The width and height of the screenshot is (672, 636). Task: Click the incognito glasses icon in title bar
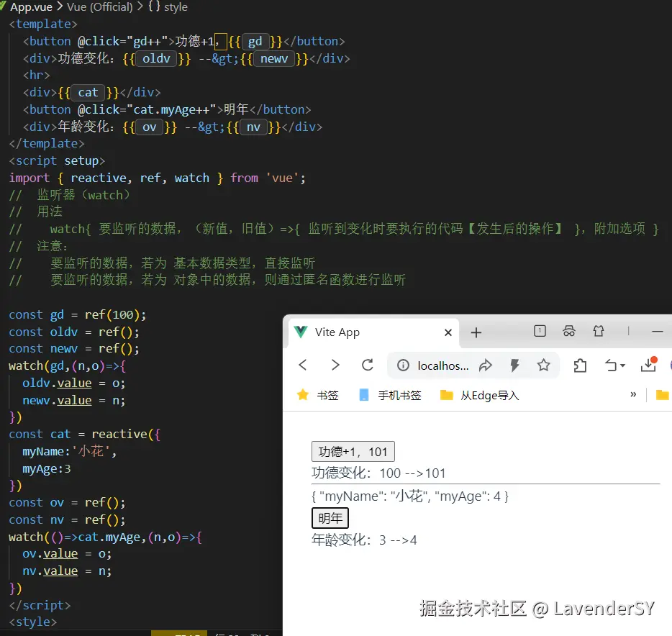(569, 331)
